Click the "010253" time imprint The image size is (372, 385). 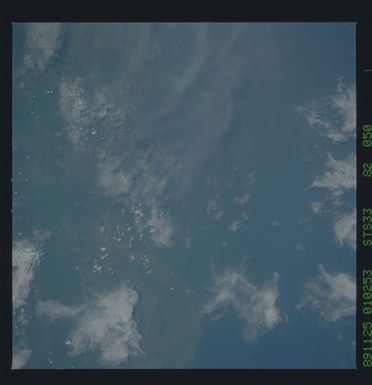tap(367, 292)
